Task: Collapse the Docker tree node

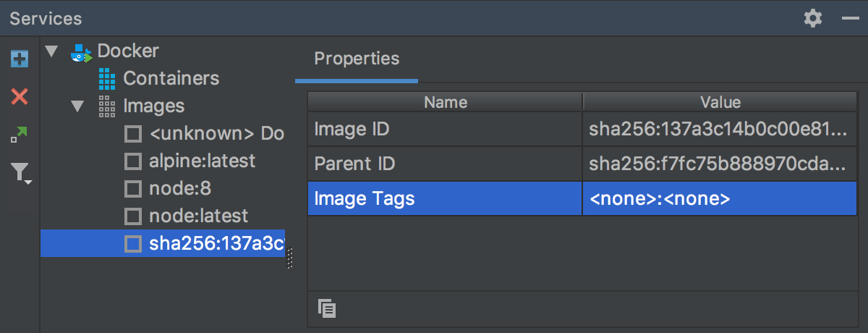Action: (x=51, y=51)
